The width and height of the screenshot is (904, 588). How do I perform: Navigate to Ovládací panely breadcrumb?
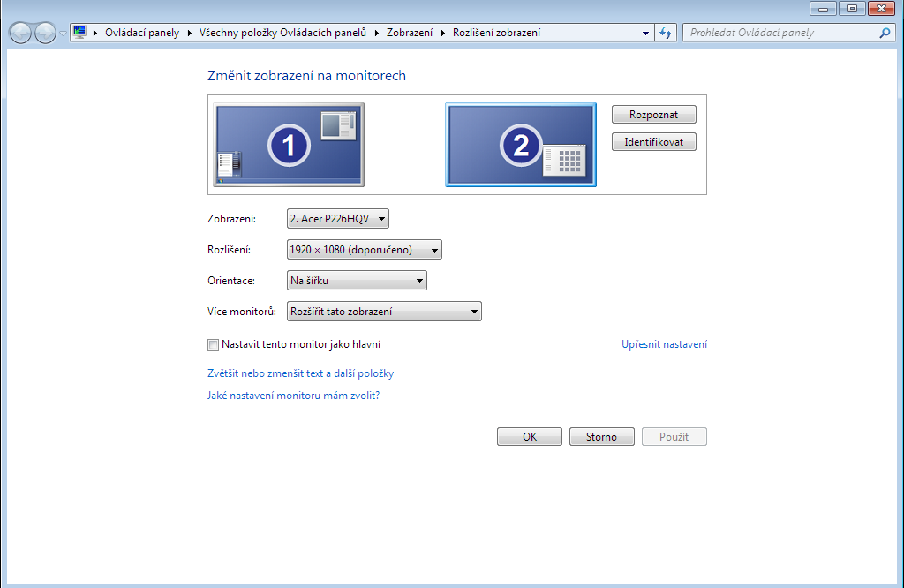[142, 33]
